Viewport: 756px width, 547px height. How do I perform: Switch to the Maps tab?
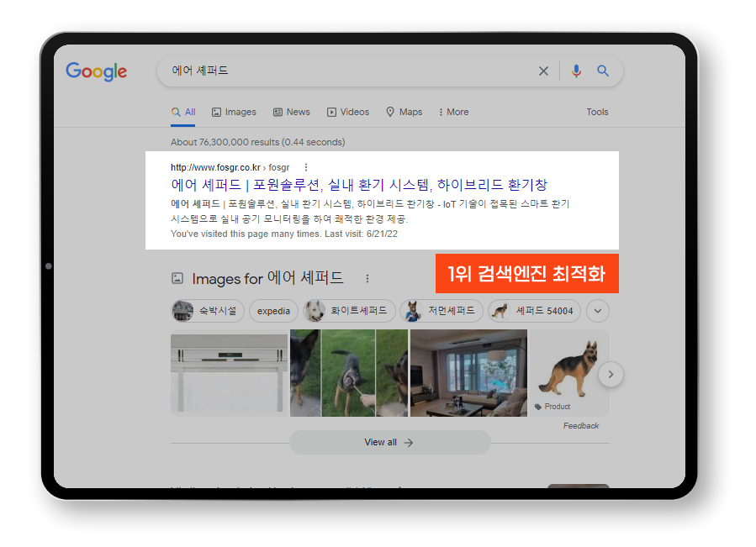pyautogui.click(x=404, y=112)
